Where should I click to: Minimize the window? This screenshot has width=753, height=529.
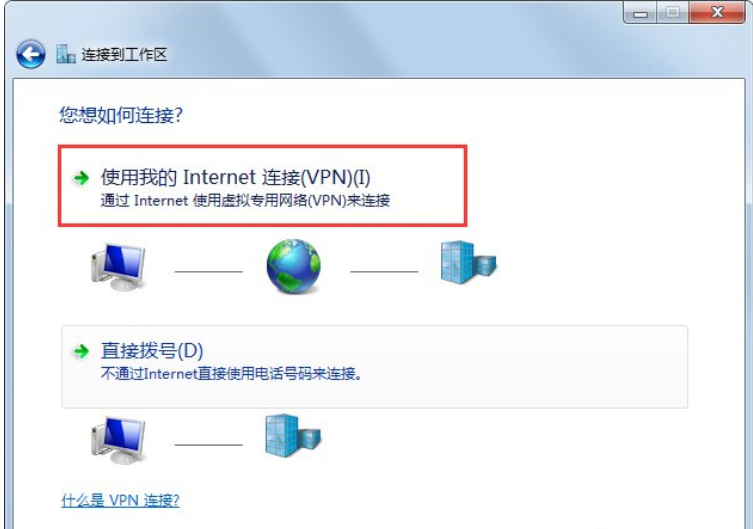[640, 12]
